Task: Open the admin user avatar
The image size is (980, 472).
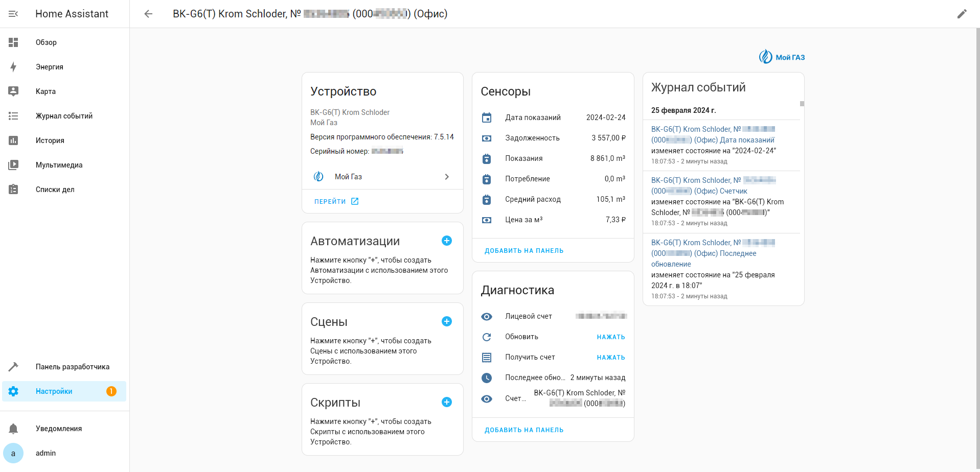Action: (x=13, y=453)
